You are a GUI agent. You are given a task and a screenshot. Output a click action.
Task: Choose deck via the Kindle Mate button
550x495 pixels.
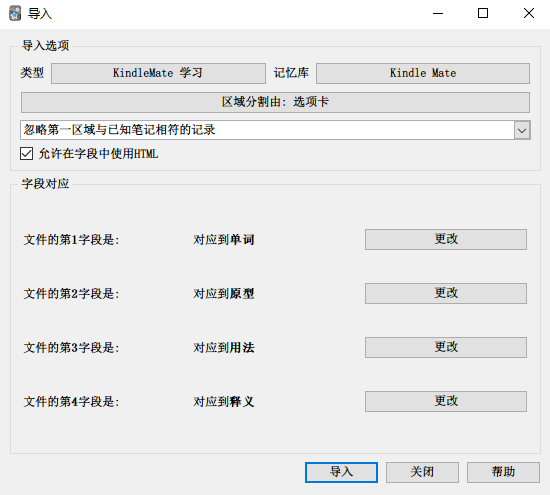[423, 73]
